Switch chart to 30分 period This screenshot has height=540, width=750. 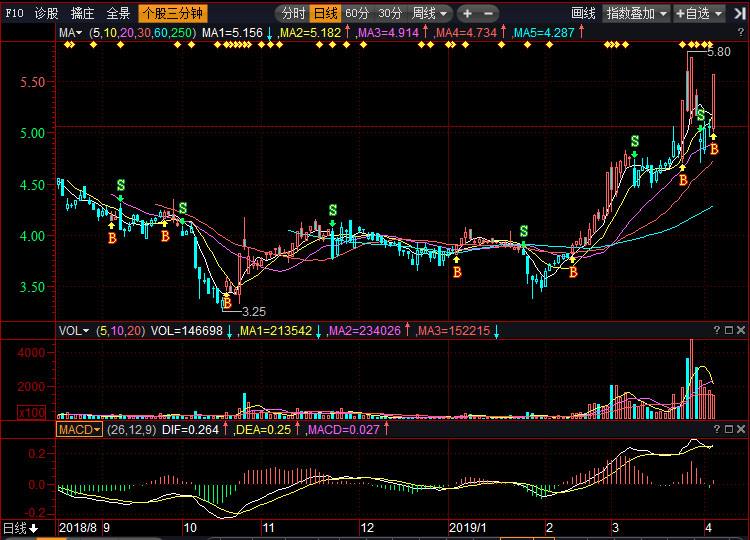(x=390, y=13)
